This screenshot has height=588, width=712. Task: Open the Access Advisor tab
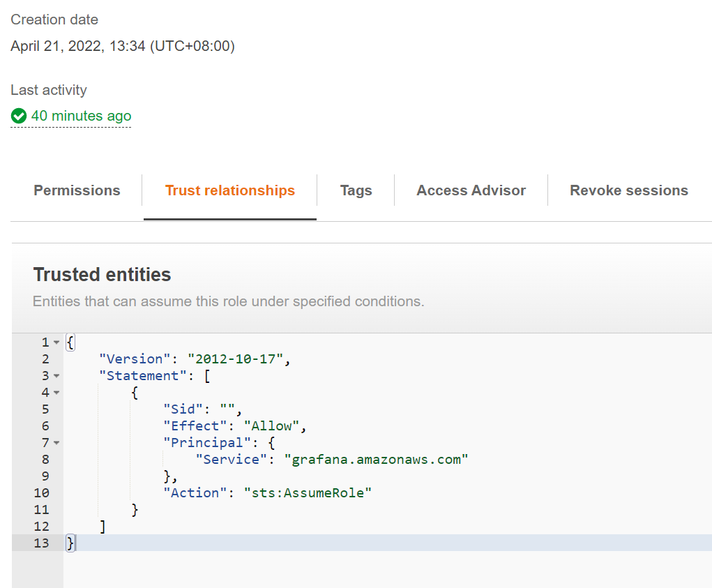[x=471, y=190]
